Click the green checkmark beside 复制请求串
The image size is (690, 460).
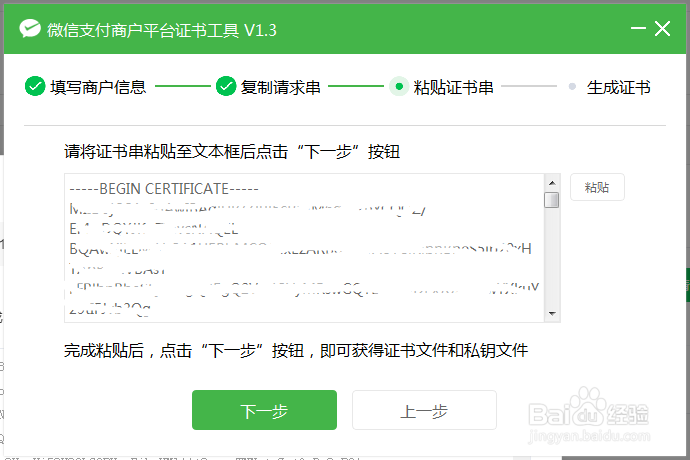(x=226, y=86)
